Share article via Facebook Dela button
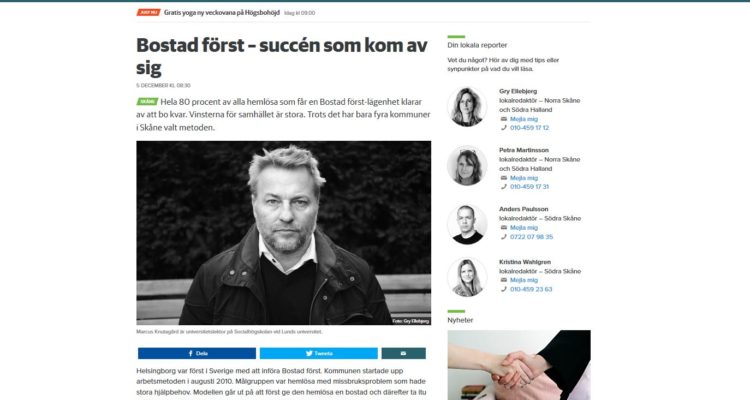 (197, 353)
